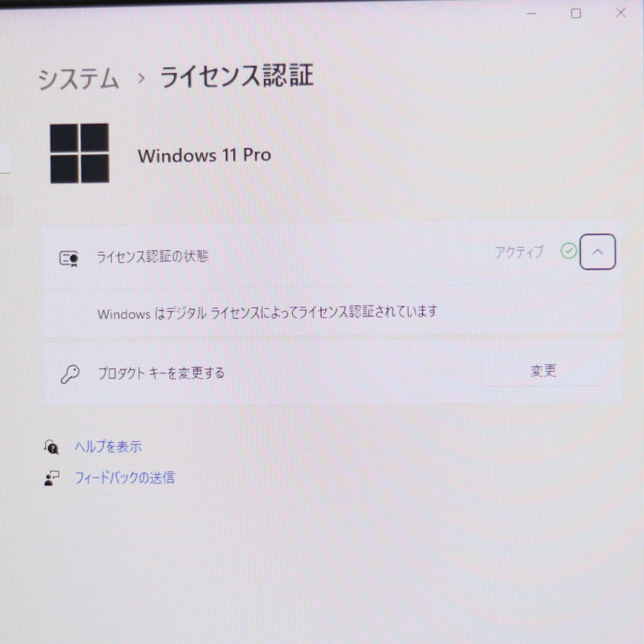Click the green active checkmark icon
Screen dimensions: 644x644
(568, 251)
